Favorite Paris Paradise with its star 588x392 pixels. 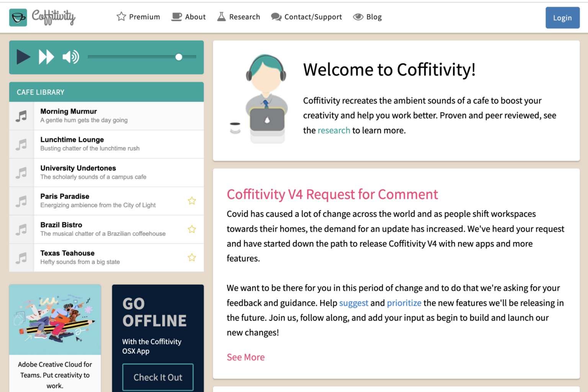click(192, 200)
